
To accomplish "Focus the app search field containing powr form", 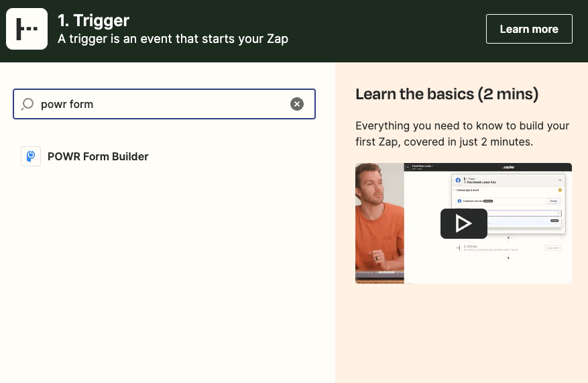I will (x=164, y=104).
